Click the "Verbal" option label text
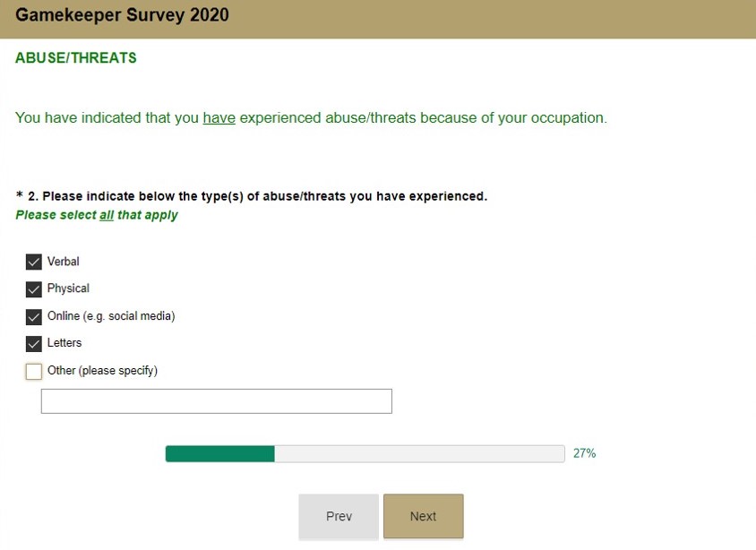756x550 pixels. pyautogui.click(x=64, y=262)
